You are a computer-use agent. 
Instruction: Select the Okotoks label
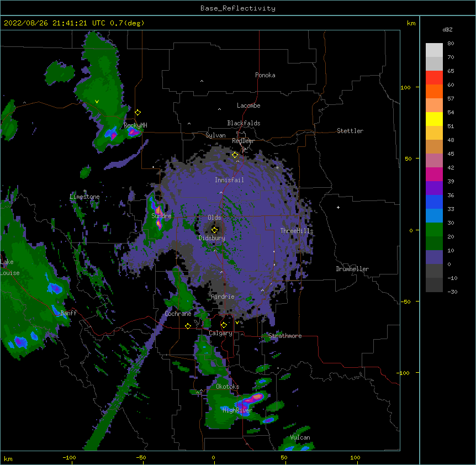228,387
